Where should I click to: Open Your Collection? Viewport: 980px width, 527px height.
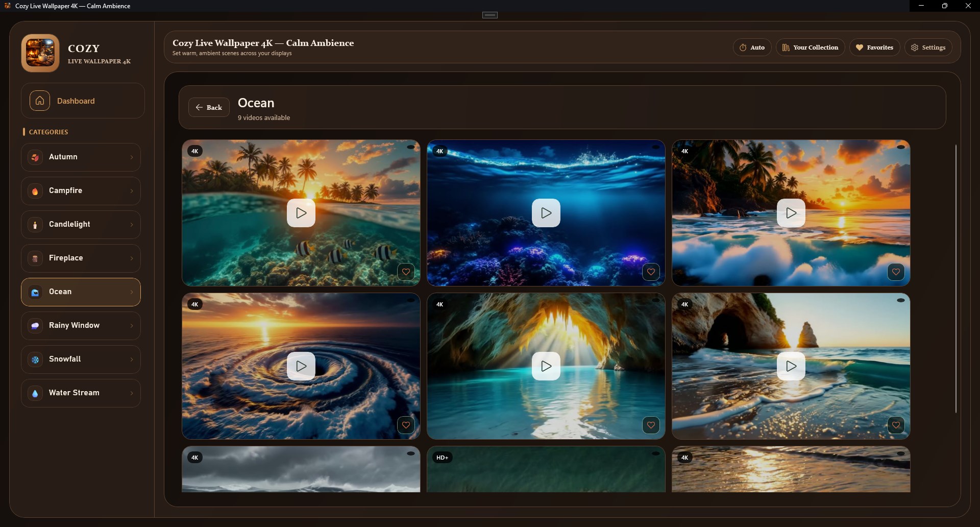[810, 47]
